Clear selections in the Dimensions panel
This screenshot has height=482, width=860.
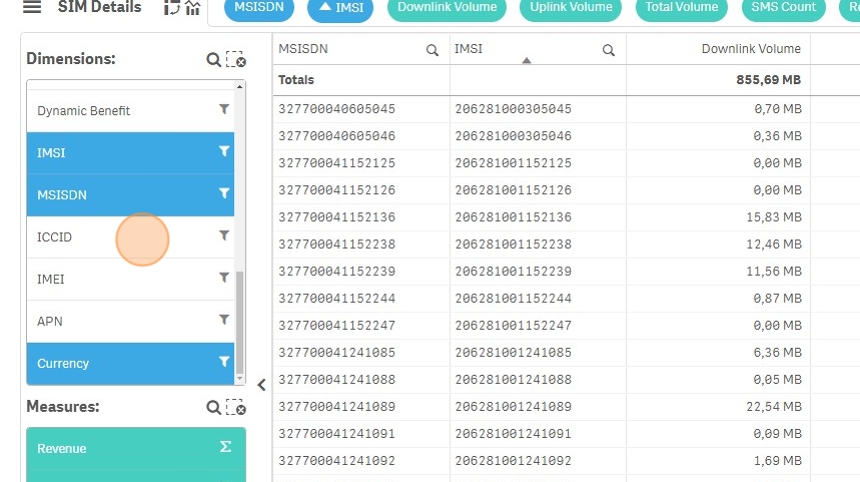(x=236, y=59)
